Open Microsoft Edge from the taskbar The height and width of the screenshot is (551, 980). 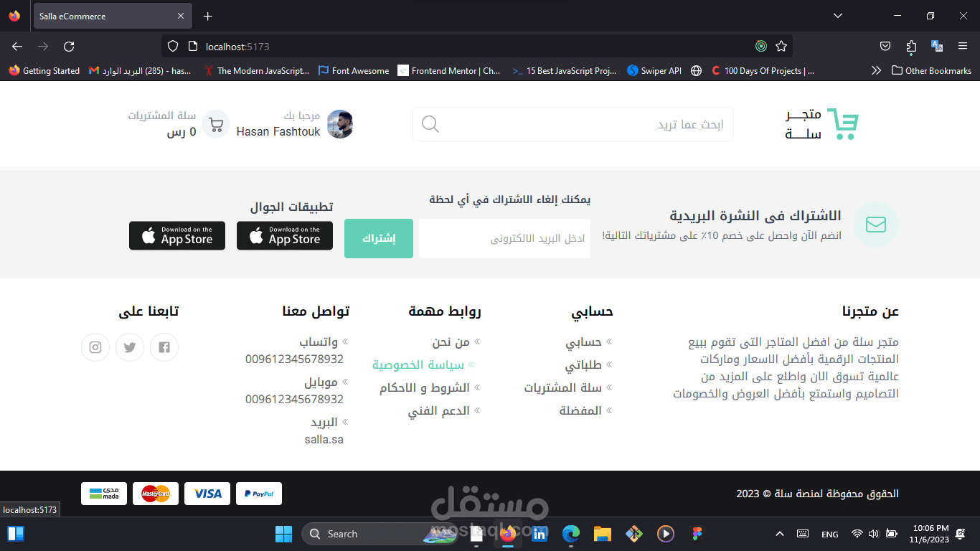pos(571,534)
